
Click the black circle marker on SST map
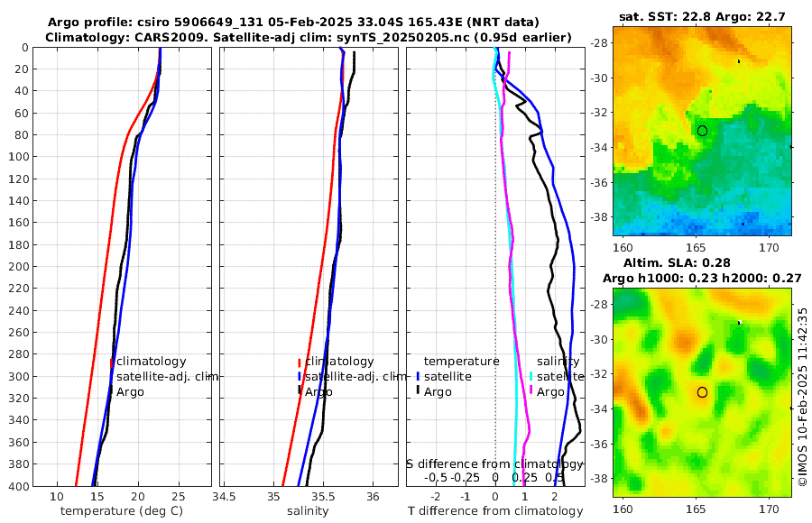702,131
